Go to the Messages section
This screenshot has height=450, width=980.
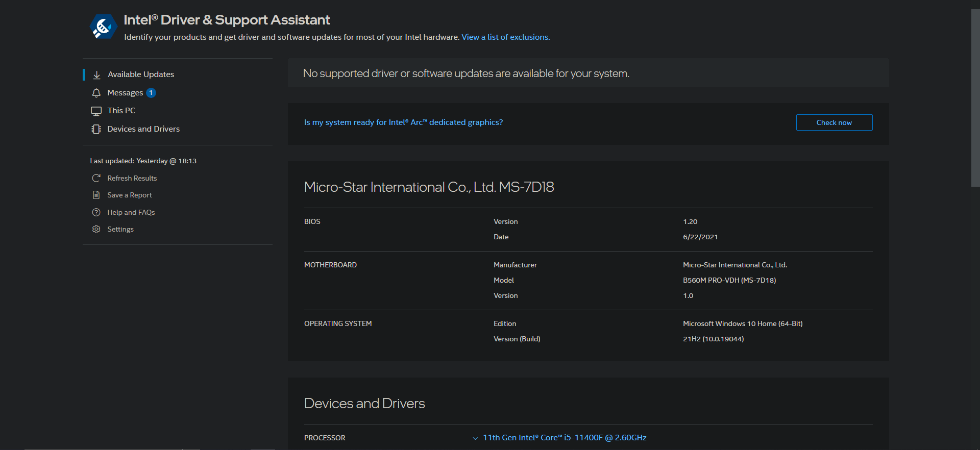click(125, 93)
